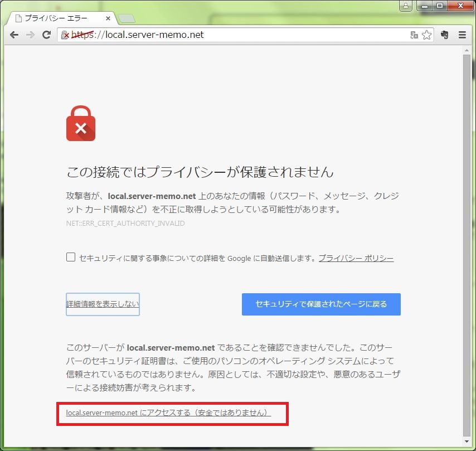Click the scrollbar up arrow

[467, 50]
